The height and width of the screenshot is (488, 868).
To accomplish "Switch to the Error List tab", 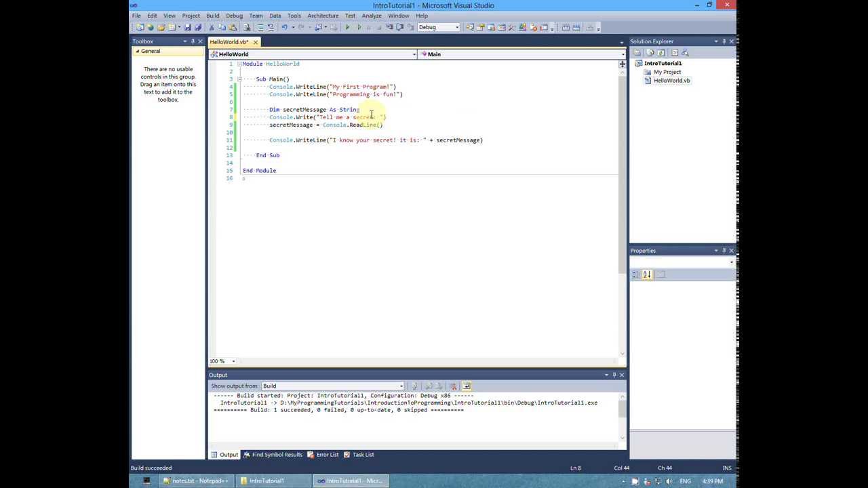I will pos(323,455).
